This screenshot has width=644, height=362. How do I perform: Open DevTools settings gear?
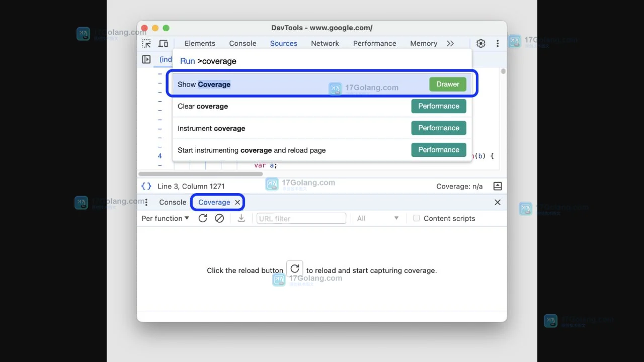[481, 43]
